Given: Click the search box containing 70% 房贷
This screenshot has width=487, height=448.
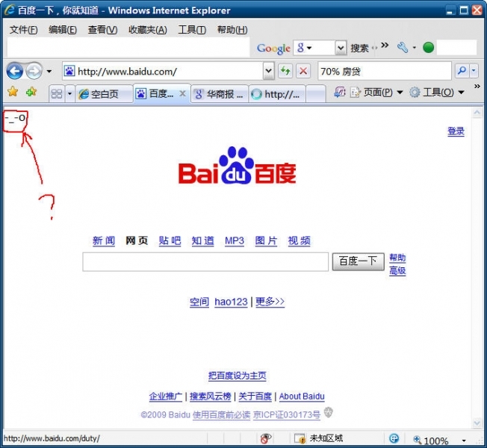Looking at the screenshot, I should [385, 72].
